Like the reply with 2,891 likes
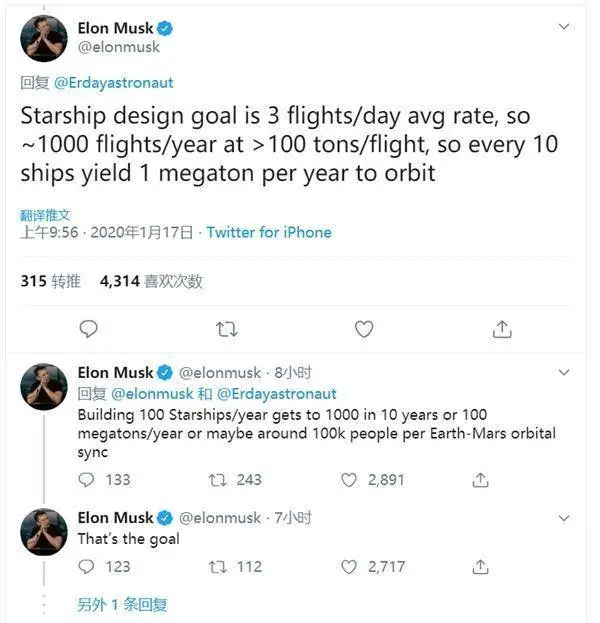The width and height of the screenshot is (600, 623). click(x=348, y=480)
